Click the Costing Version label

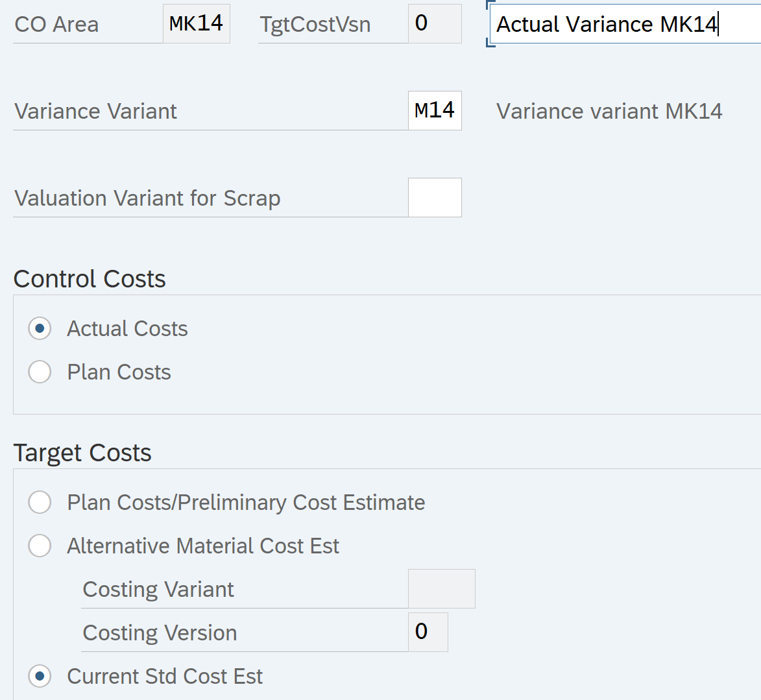point(160,633)
